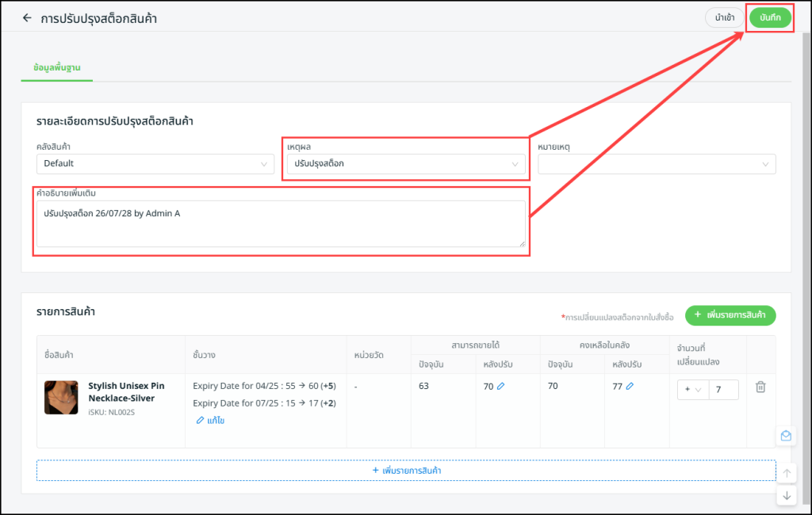Screen dimensions: 812x515
Task: Click the pencil icon next to 77
Action: point(630,387)
